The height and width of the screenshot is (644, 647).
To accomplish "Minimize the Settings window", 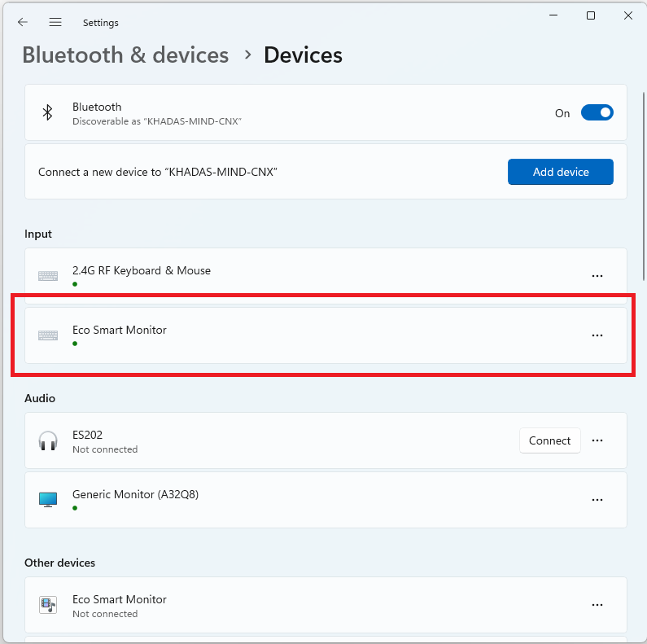I will pyautogui.click(x=553, y=15).
